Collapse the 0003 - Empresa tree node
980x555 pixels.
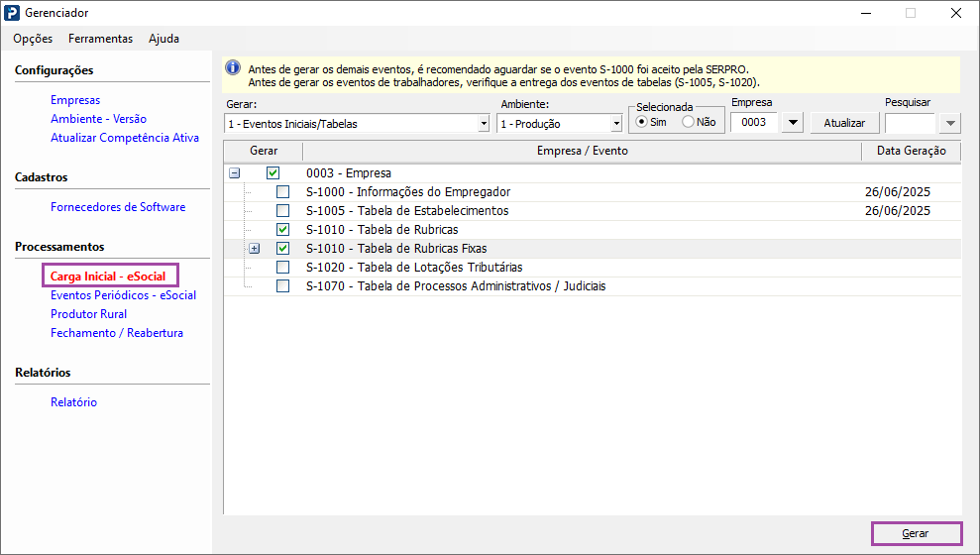coord(235,173)
